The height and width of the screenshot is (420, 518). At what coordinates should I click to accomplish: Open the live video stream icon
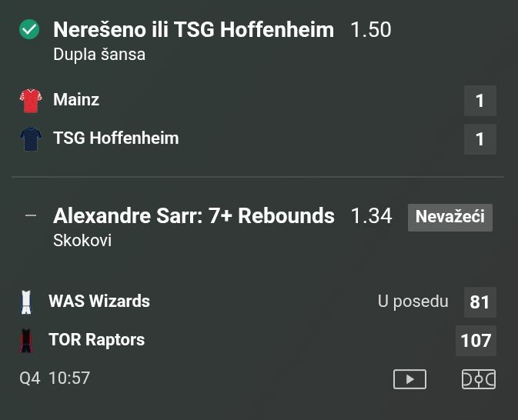[x=409, y=379]
